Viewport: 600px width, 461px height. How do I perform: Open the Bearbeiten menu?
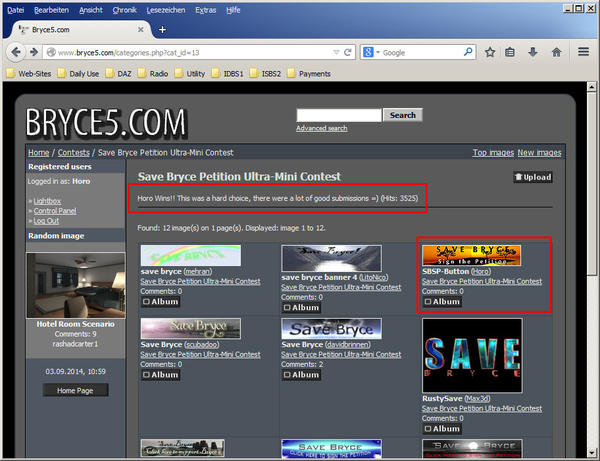tap(51, 10)
